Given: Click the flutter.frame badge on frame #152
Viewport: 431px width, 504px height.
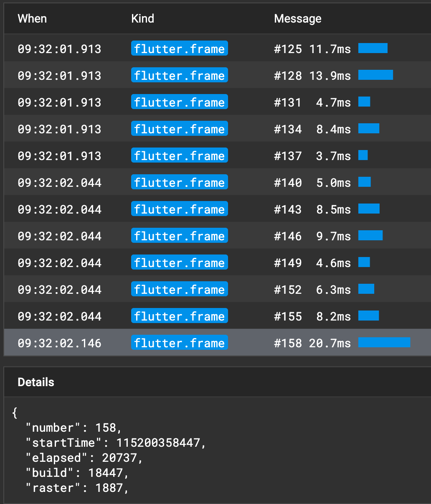Looking at the screenshot, I should click(179, 289).
